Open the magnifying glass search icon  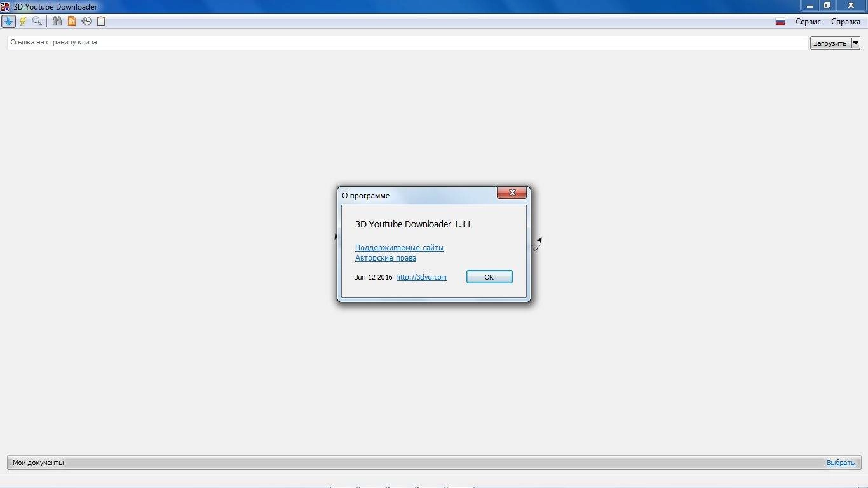click(37, 21)
